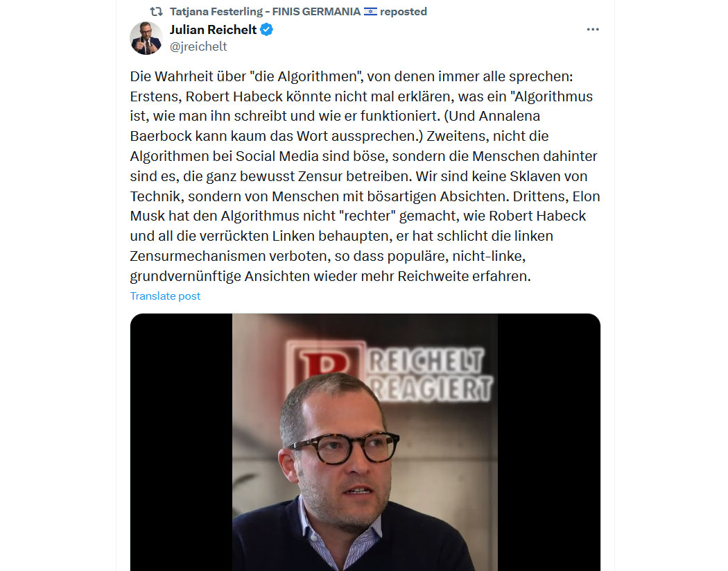This screenshot has width=728, height=571.
Task: Click the REICHELT REAGIERT title in video
Action: (430, 375)
